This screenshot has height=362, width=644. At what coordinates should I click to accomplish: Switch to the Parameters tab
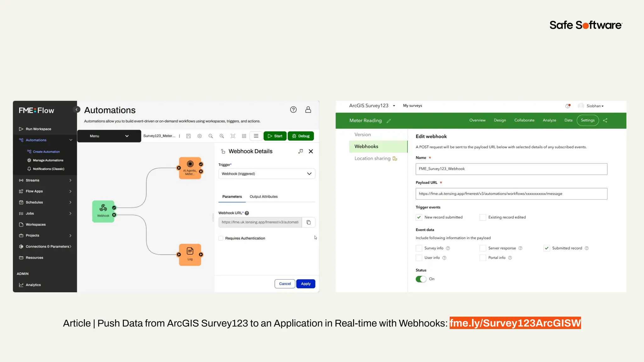tap(232, 197)
